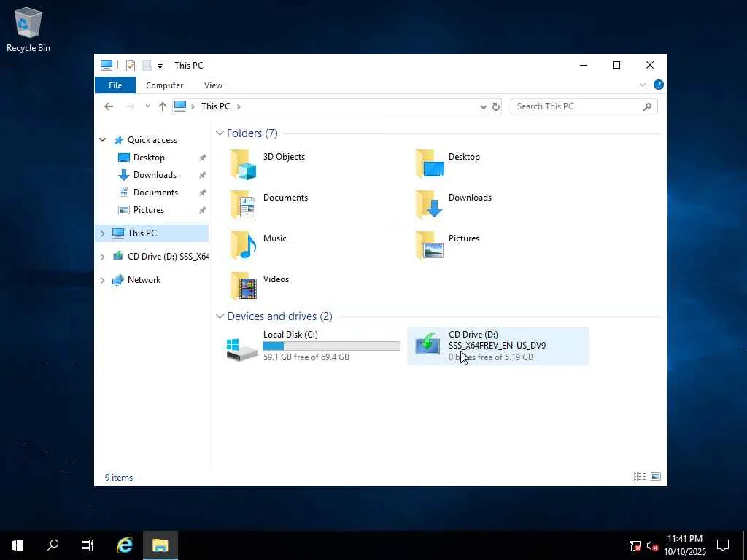Open the Customize Quick Access Toolbar dropdown
The height and width of the screenshot is (560, 747).
160,66
